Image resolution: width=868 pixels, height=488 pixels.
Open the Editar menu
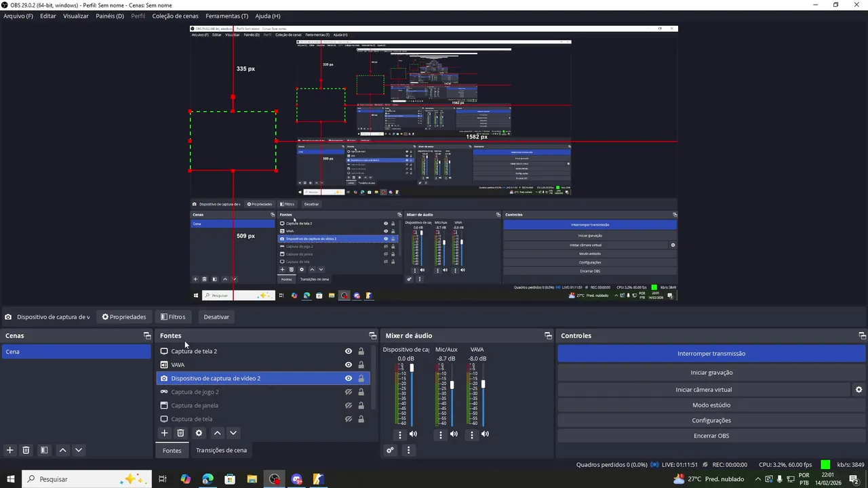pos(48,16)
